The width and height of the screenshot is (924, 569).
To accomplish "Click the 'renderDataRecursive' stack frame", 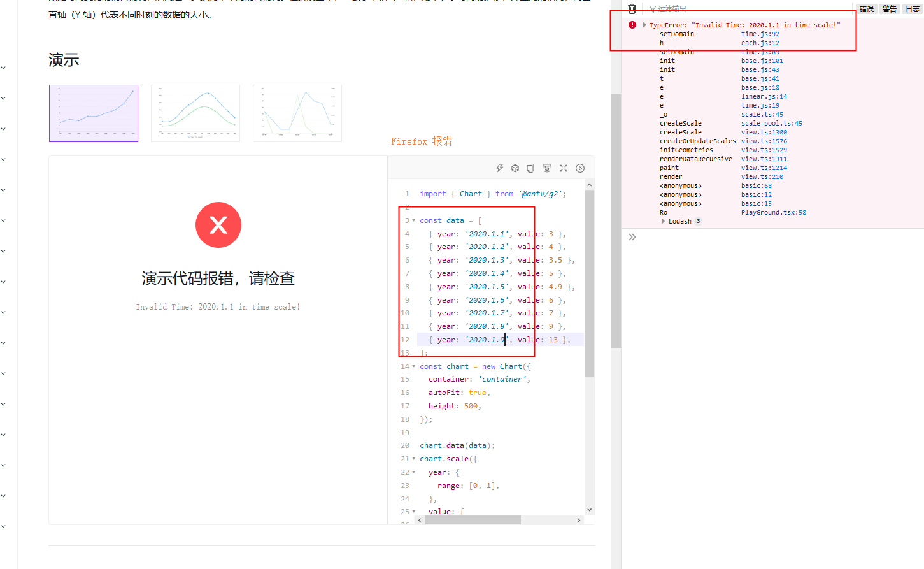I will (x=696, y=159).
